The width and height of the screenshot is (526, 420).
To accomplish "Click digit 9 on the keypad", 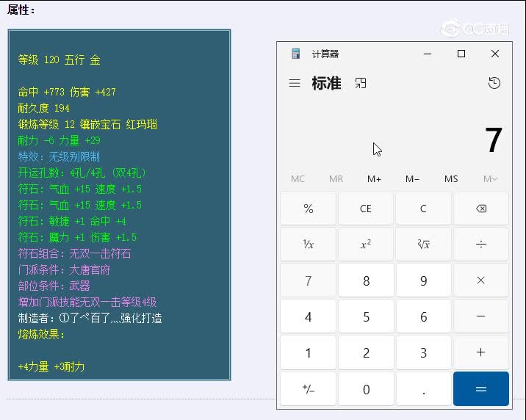I will click(x=423, y=280).
